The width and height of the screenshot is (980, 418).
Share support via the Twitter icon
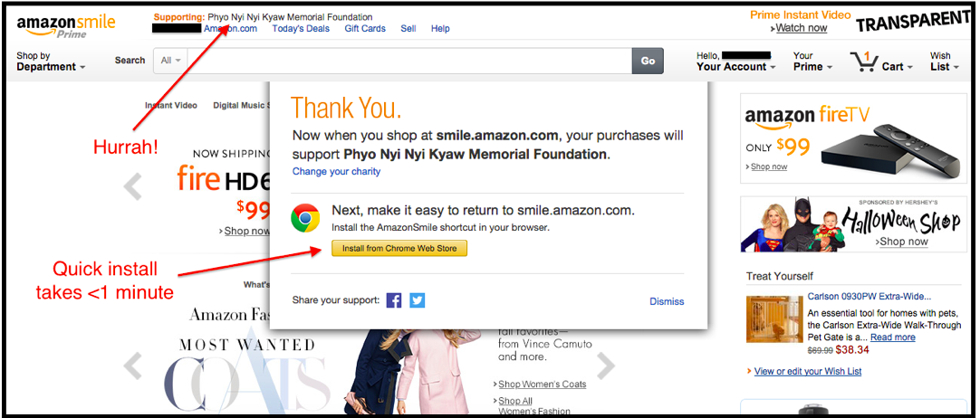(x=418, y=300)
